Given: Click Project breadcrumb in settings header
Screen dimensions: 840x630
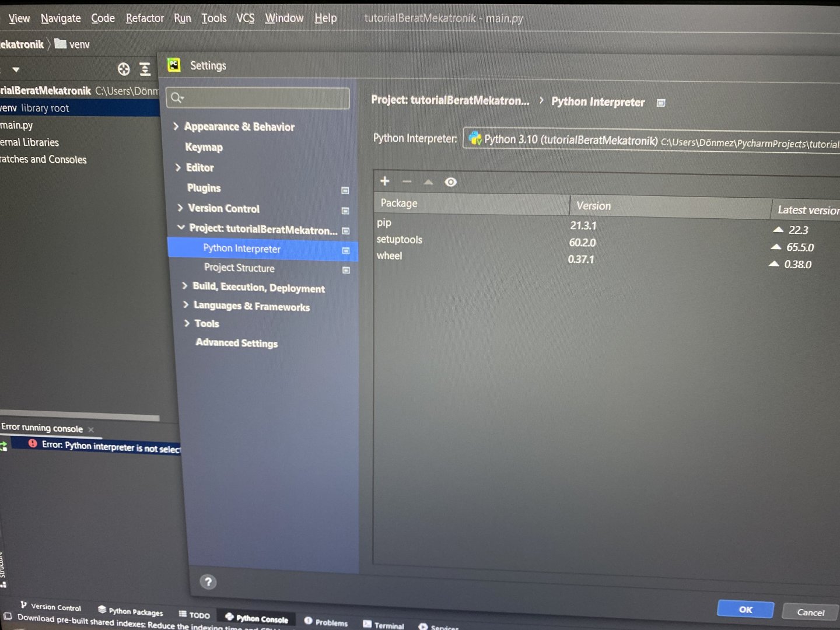Looking at the screenshot, I should [x=450, y=100].
